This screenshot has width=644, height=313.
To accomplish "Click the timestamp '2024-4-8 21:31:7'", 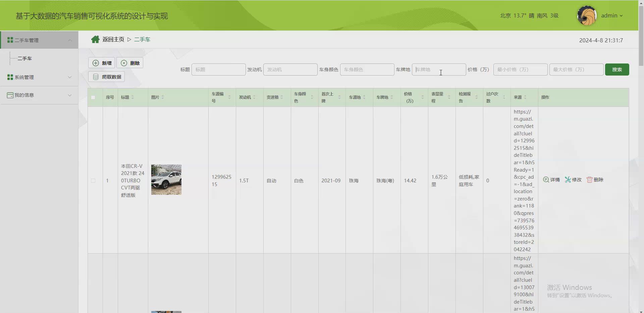I will [601, 40].
